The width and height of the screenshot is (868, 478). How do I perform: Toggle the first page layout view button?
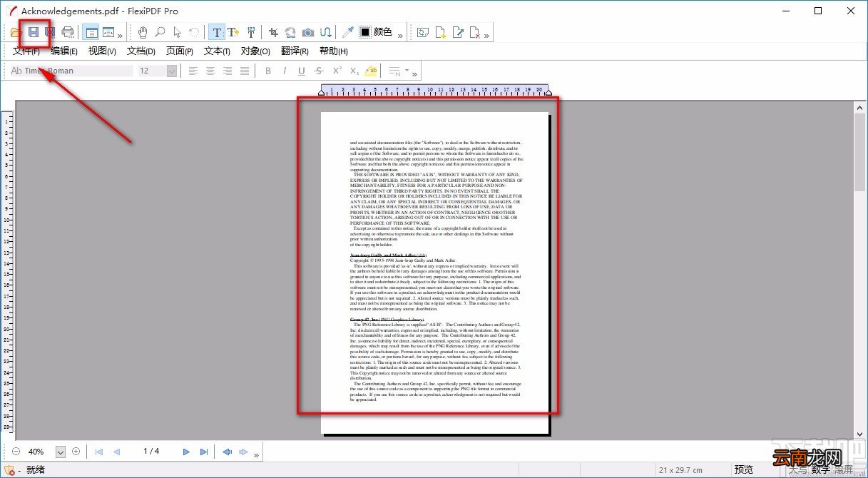(91, 32)
